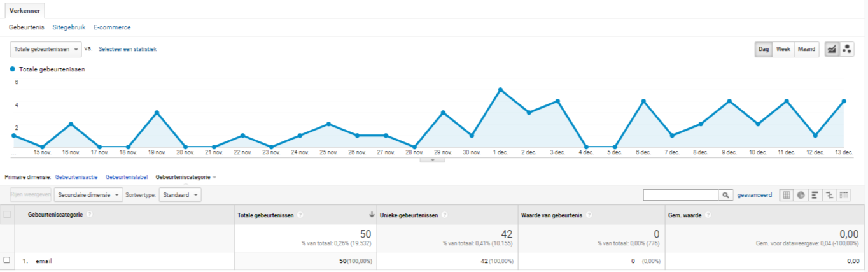Select the performance bar view icon
This screenshot has height=272, width=868.
[x=815, y=195]
